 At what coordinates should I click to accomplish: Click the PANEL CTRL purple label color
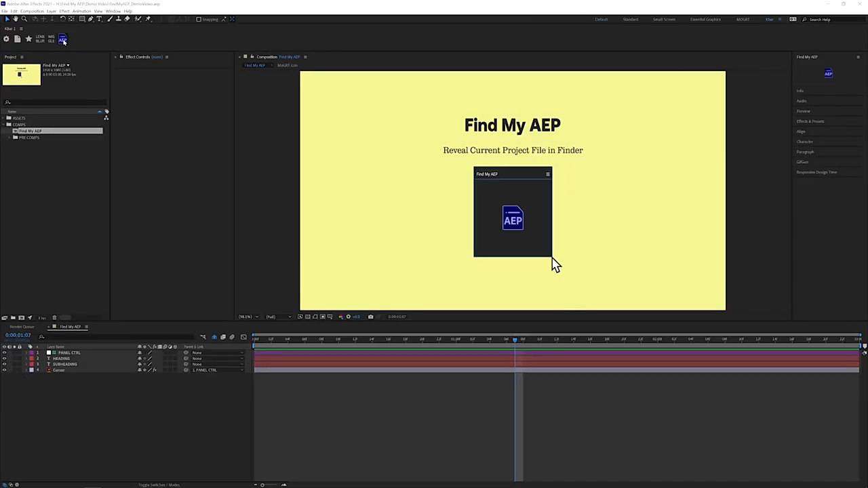click(x=31, y=352)
